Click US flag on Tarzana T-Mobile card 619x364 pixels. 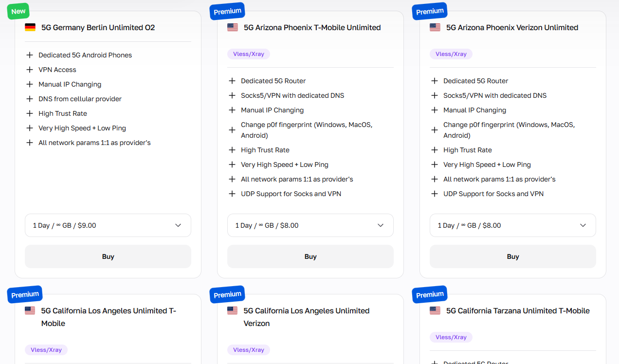tap(435, 310)
